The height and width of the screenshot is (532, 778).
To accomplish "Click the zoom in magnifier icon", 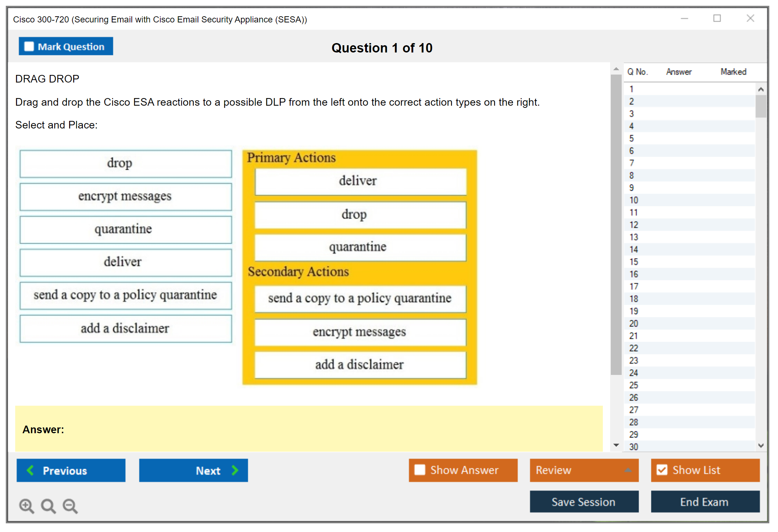I will [26, 506].
